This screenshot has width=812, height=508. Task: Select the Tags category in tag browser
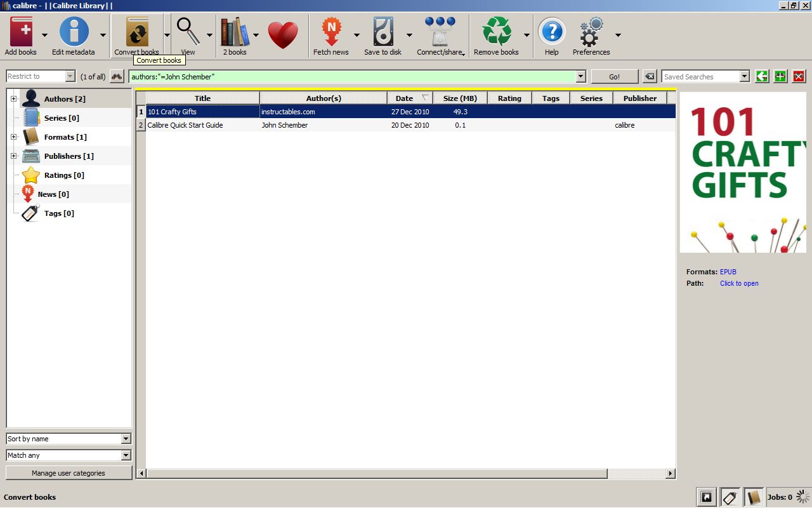tap(59, 213)
